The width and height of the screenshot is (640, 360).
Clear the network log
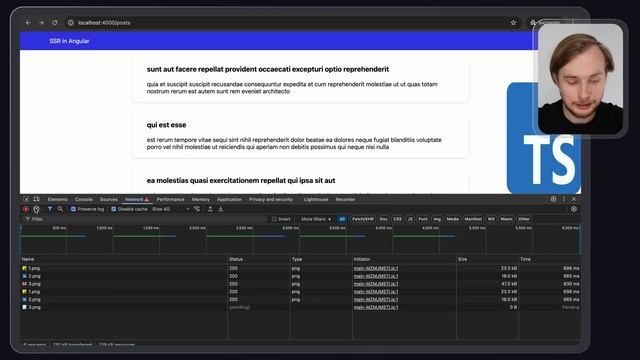pos(36,209)
